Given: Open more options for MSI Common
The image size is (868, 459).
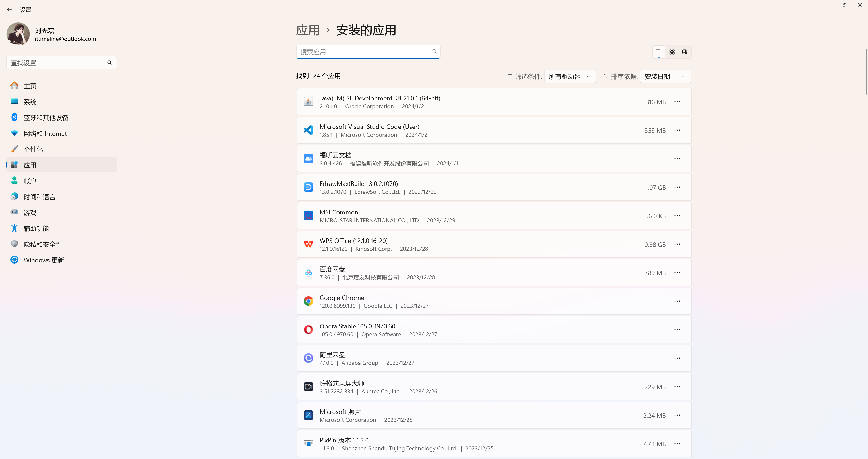Looking at the screenshot, I should tap(677, 216).
